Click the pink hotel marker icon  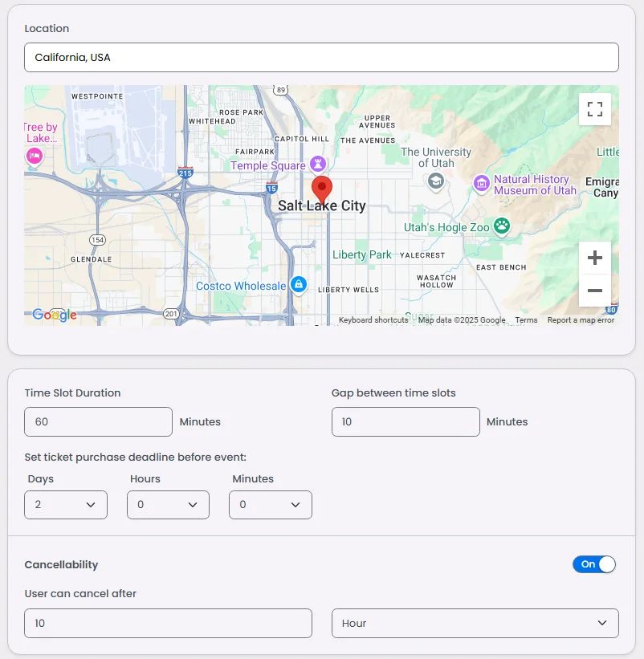34,157
